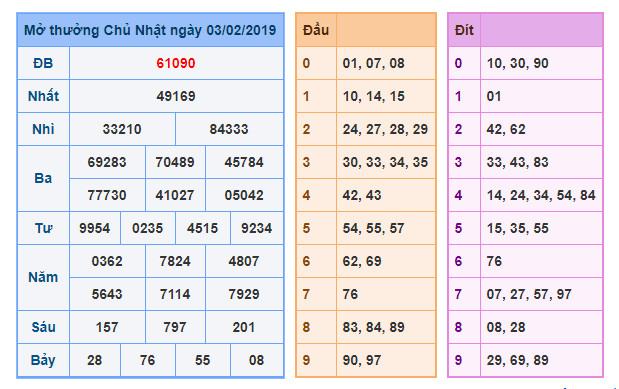Click value 76 in Đầu row 7
Screen dimensions: 619x389
click(350, 294)
